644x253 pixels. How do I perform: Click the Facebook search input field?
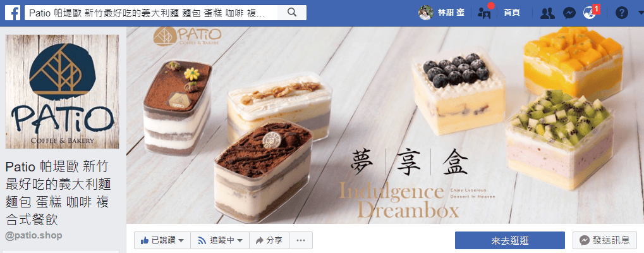151,13
